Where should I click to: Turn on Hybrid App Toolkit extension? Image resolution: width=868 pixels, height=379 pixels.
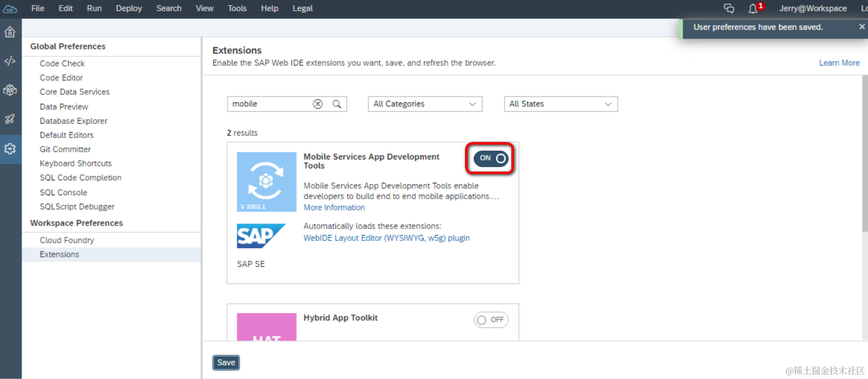pos(491,320)
